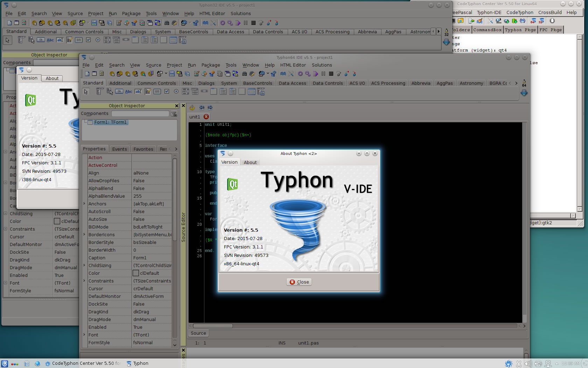Click the red 32 Typhon icon in CodeTyphon Center

(x=541, y=21)
